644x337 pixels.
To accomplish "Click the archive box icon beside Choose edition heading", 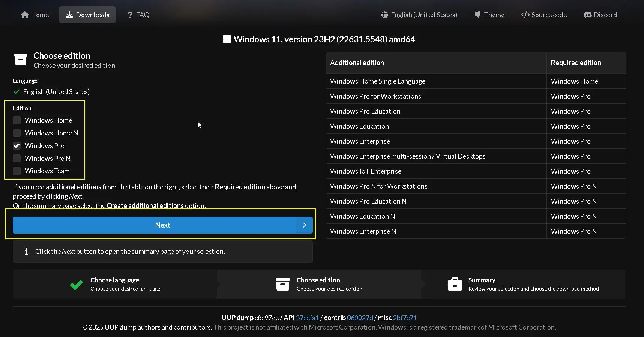I will tap(21, 60).
